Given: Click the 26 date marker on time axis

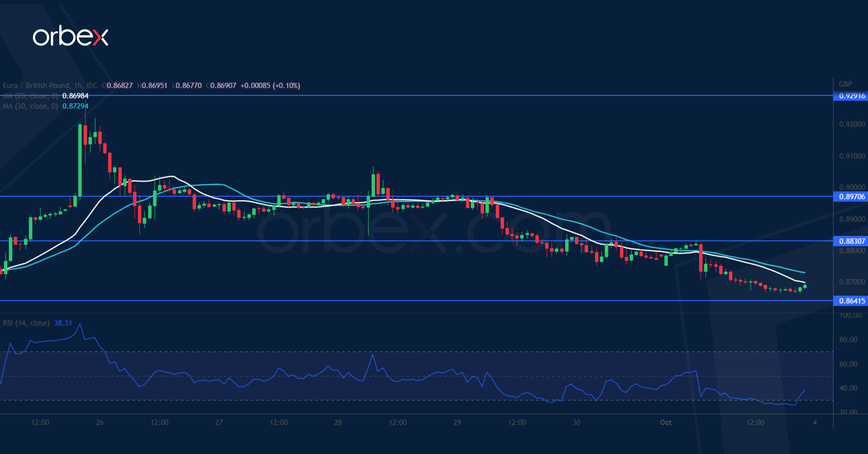Looking at the screenshot, I should point(100,422).
